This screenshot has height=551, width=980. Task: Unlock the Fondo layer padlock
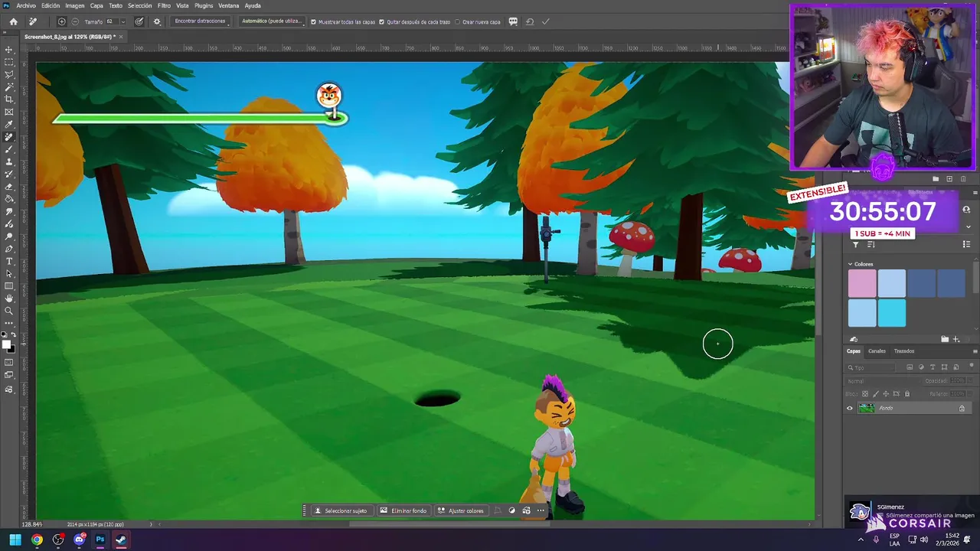pyautogui.click(x=962, y=408)
